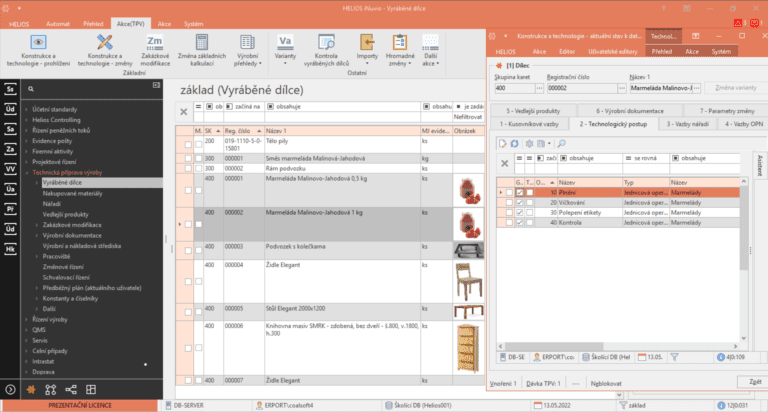Switch to 3 - Vazby nářadí tab
The width and height of the screenshot is (768, 412).
(688, 124)
